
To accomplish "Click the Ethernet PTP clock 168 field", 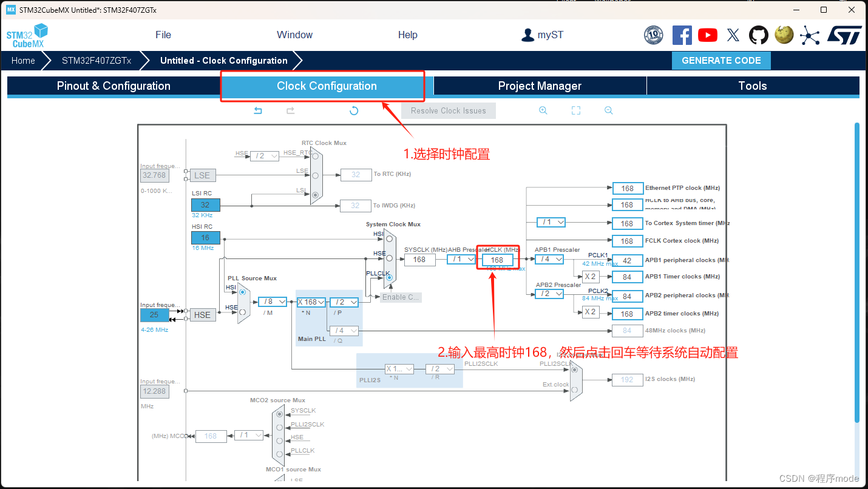I will (x=627, y=188).
